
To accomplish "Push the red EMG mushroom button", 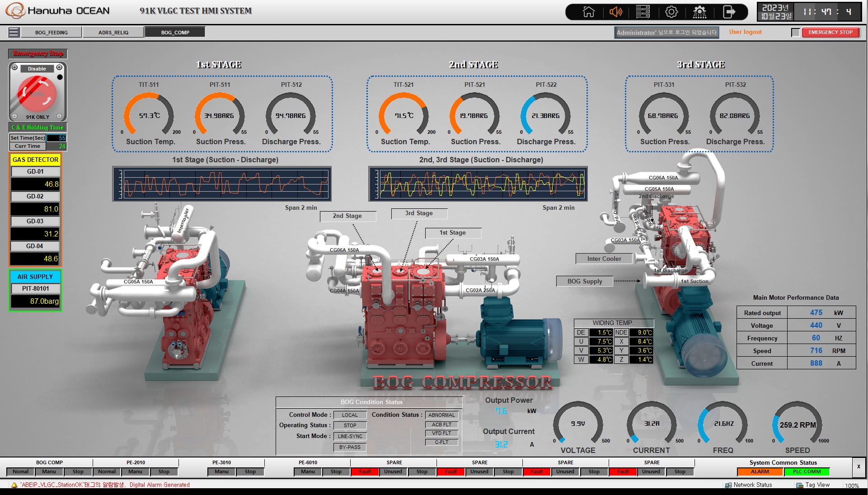I will coord(38,94).
